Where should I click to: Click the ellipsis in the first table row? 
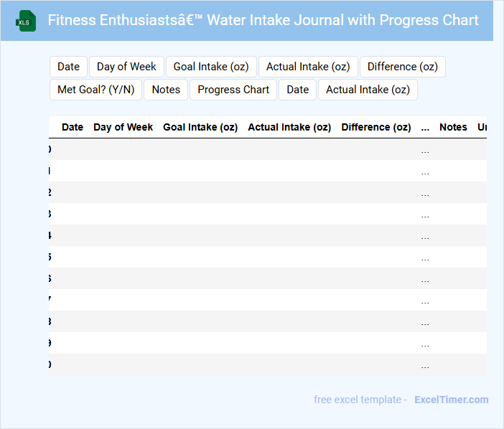pyautogui.click(x=425, y=151)
